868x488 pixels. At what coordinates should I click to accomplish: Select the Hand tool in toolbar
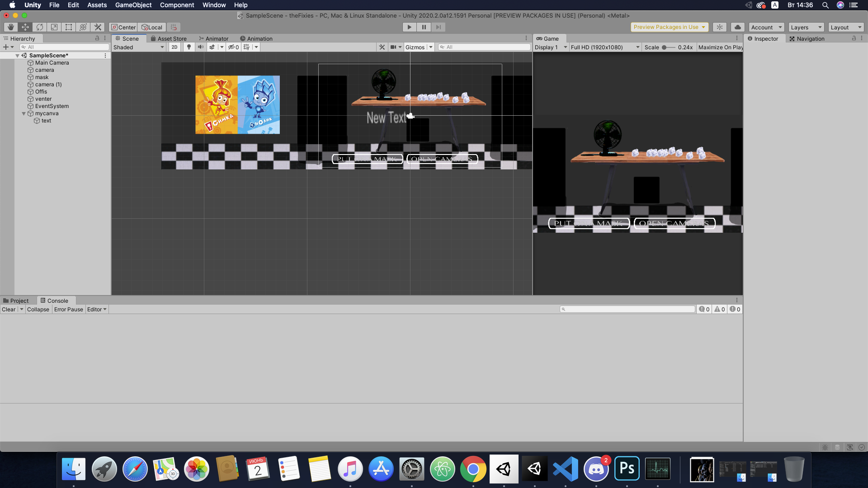11,27
